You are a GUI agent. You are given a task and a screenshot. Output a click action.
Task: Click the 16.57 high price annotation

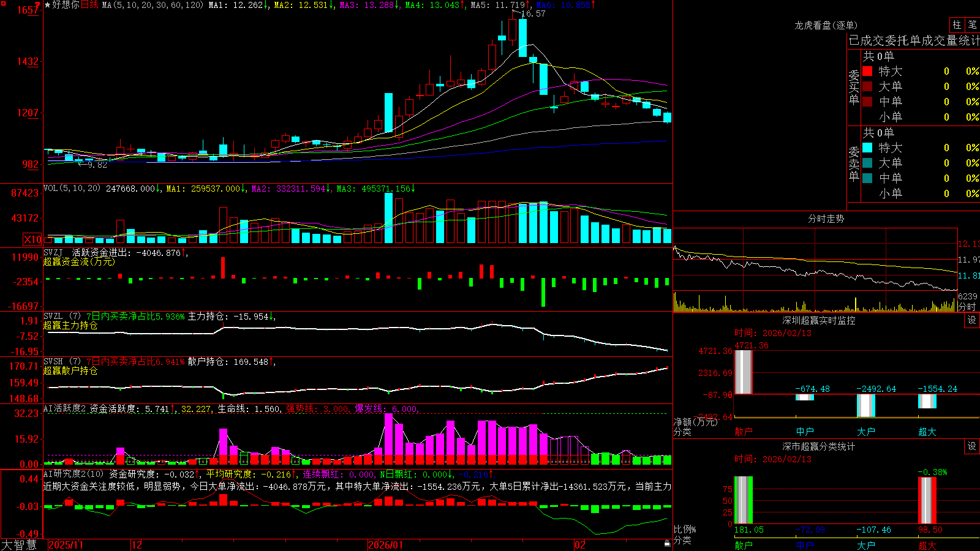[x=533, y=13]
